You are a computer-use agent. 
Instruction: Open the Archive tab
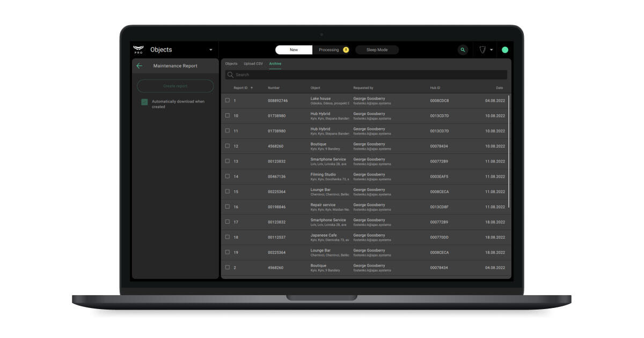pos(275,64)
